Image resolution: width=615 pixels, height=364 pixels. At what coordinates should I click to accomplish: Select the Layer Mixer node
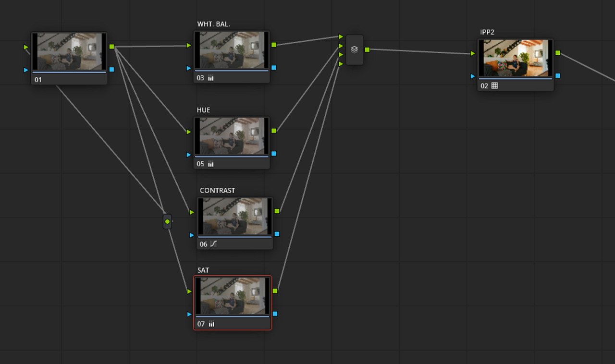click(x=355, y=49)
